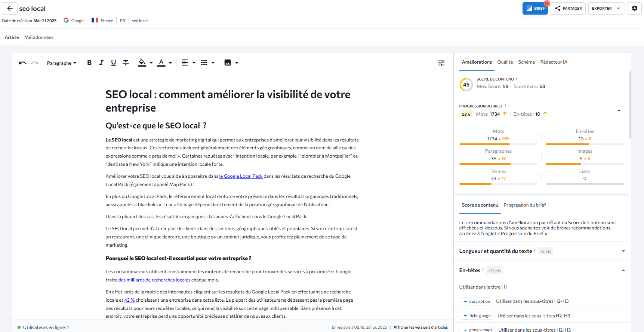This screenshot has height=332, width=644.
Task: Open the highlight color dropdown arrow
Action: click(x=151, y=63)
